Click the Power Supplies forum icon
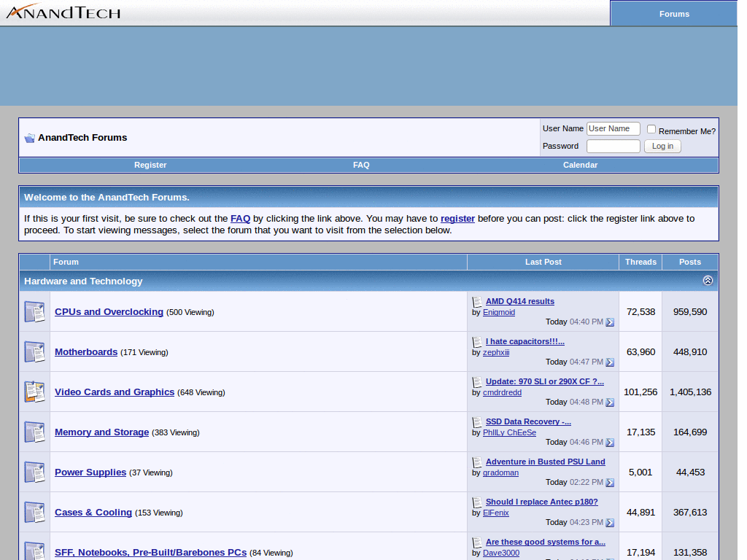This screenshot has height=560, width=747. [35, 472]
